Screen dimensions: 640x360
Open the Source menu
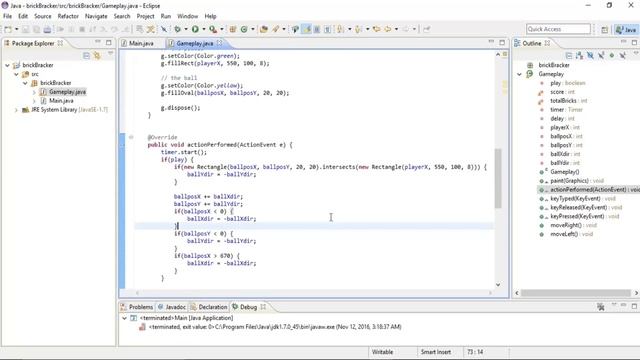pos(42,16)
